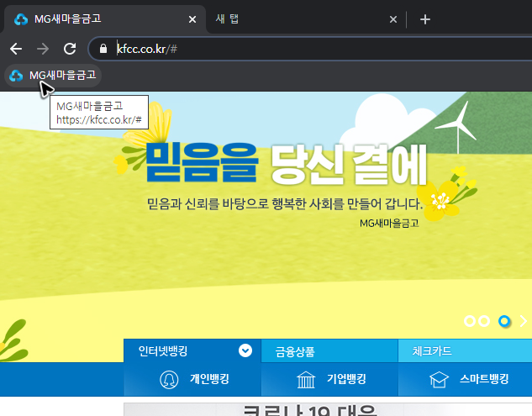Open the 금융상품 tab
The width and height of the screenshot is (532, 416).
tap(329, 350)
